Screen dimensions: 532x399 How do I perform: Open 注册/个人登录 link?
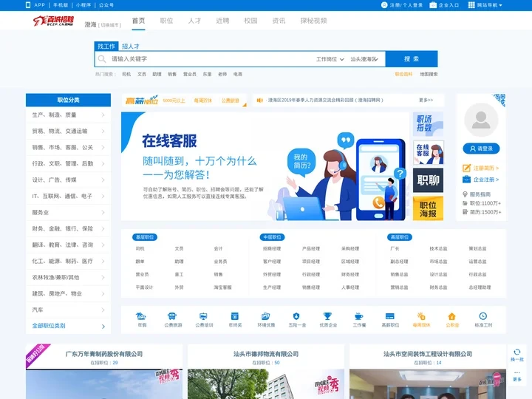(402, 4)
